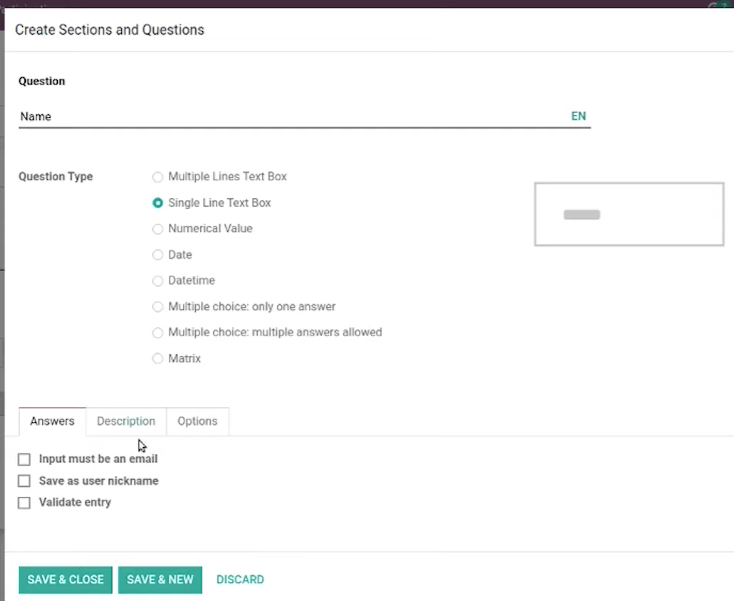Click the question type preview image
The height and width of the screenshot is (601, 734).
coord(629,214)
